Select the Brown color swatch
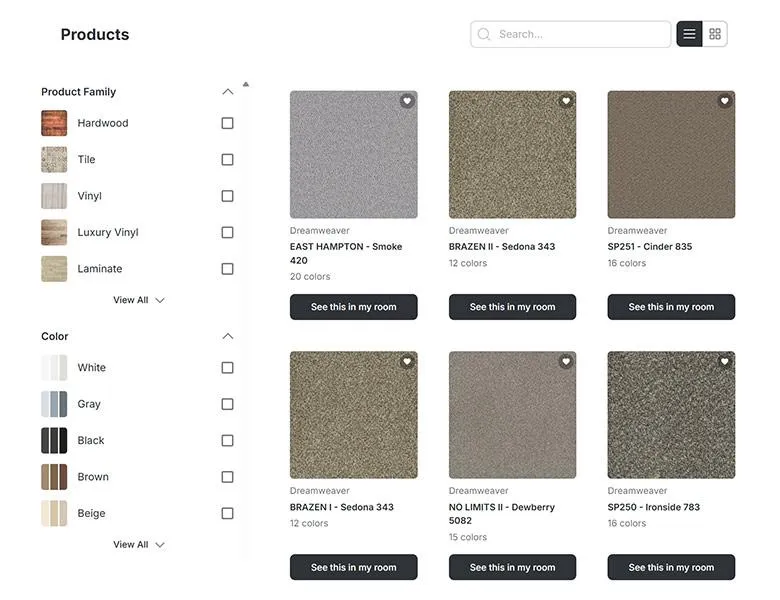 point(54,477)
